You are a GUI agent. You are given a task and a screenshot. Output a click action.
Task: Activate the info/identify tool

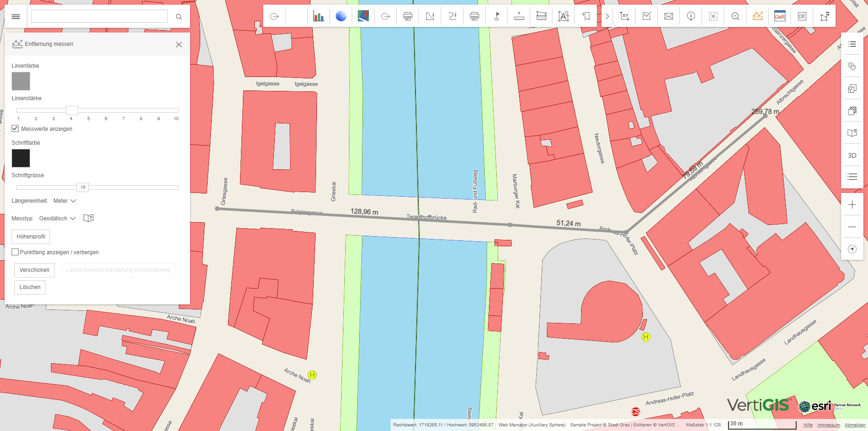tap(691, 16)
